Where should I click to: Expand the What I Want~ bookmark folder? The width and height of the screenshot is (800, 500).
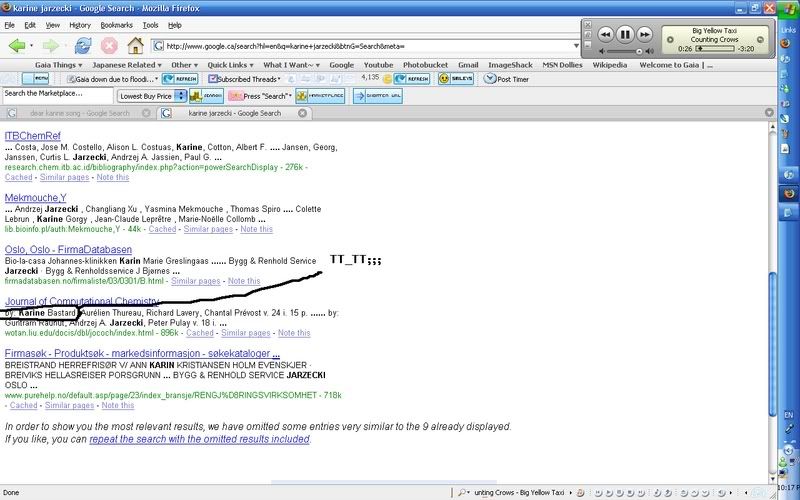tap(291, 65)
